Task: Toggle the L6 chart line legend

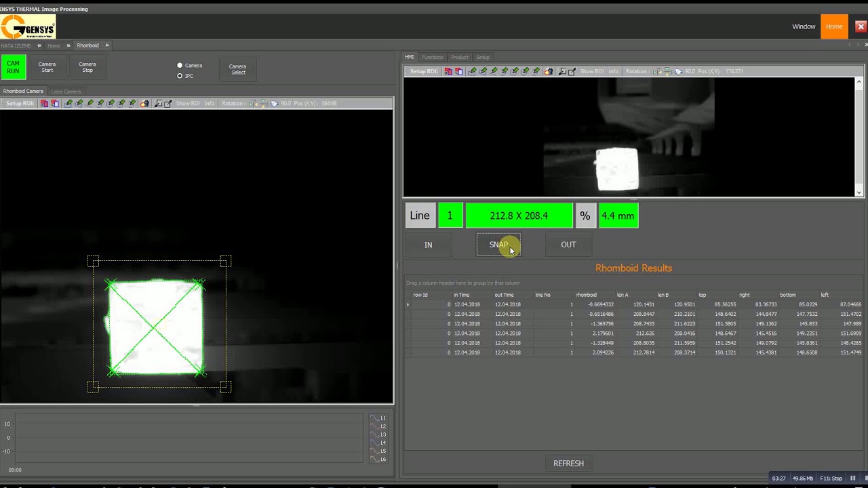Action: (378, 459)
